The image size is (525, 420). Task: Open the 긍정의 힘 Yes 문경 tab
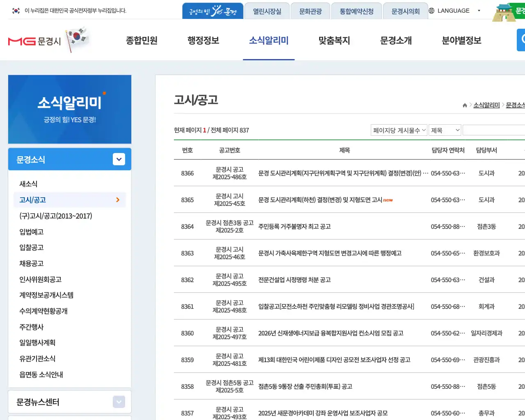(x=213, y=11)
